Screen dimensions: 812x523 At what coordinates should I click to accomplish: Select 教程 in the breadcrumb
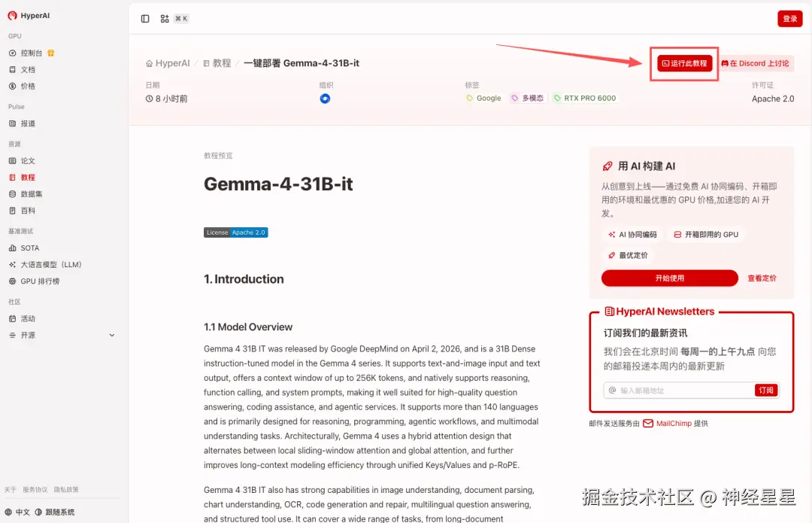(220, 63)
